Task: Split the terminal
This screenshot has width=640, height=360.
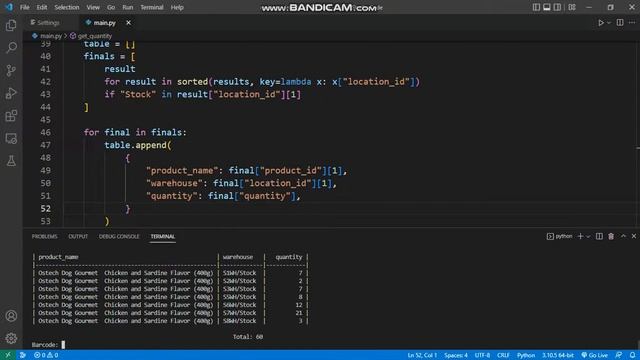Action: 599,236
